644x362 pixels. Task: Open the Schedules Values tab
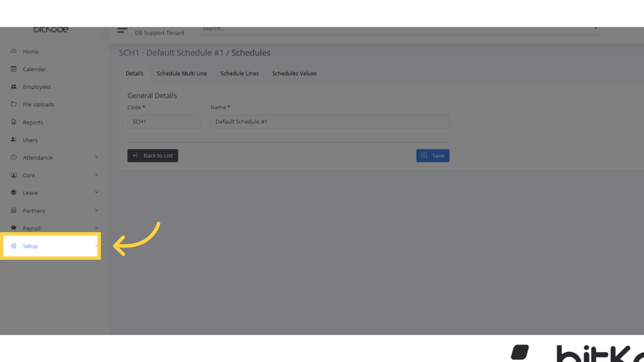coord(294,73)
